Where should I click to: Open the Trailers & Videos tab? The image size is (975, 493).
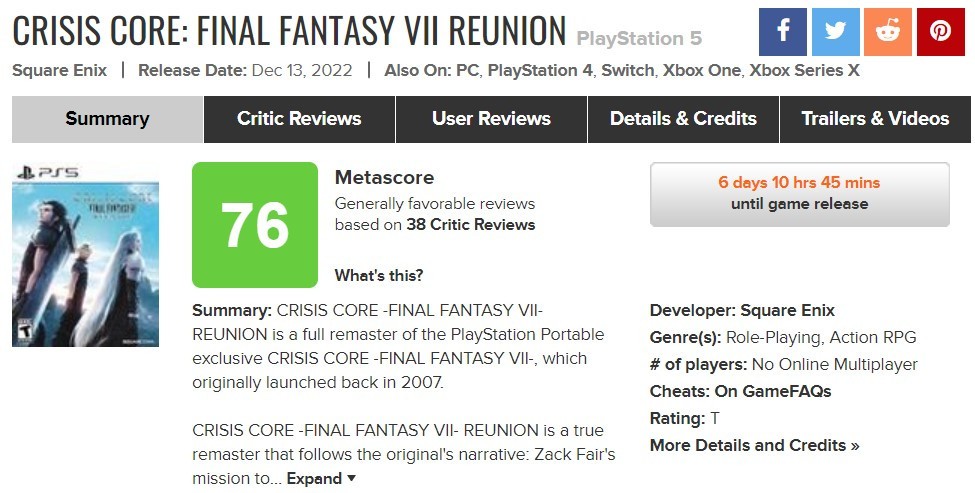(x=876, y=119)
